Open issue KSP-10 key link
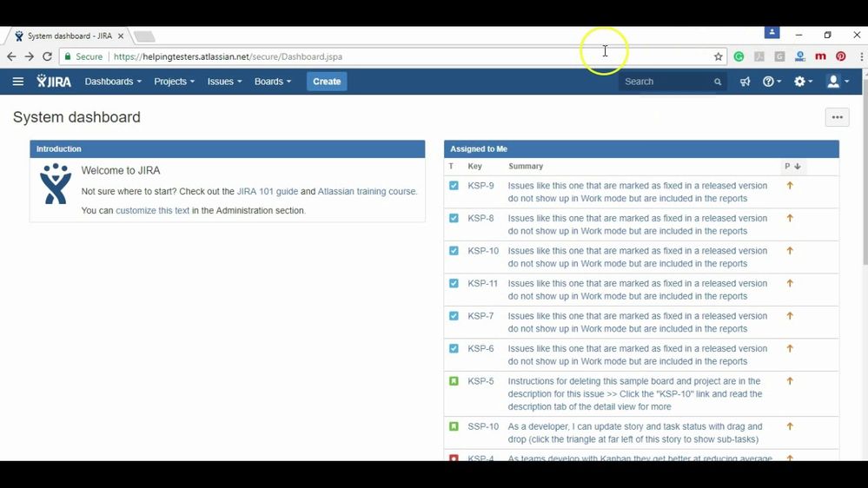 (x=483, y=251)
